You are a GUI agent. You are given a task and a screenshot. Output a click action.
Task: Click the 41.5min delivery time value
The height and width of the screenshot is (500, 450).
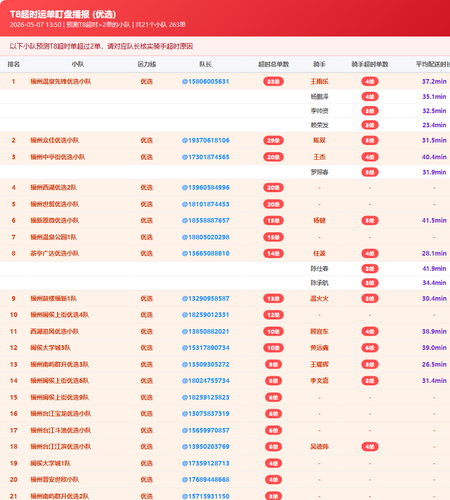click(434, 220)
